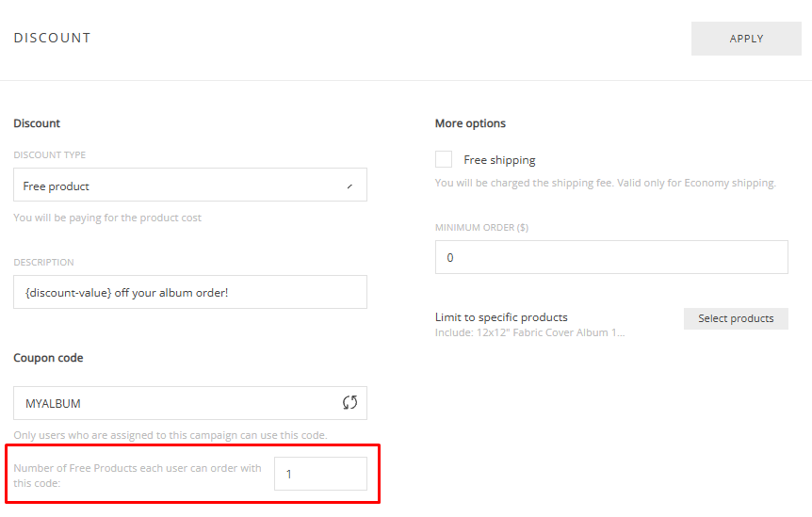
Task: Click the "Free shipping" checkbox label
Action: 499,160
